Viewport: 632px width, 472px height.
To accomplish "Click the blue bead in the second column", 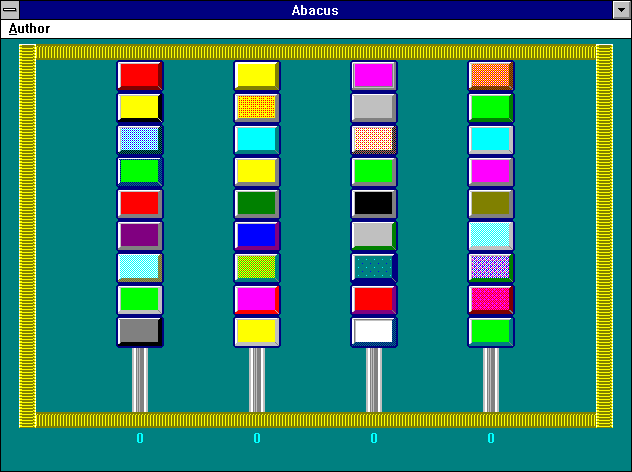I will pos(257,236).
